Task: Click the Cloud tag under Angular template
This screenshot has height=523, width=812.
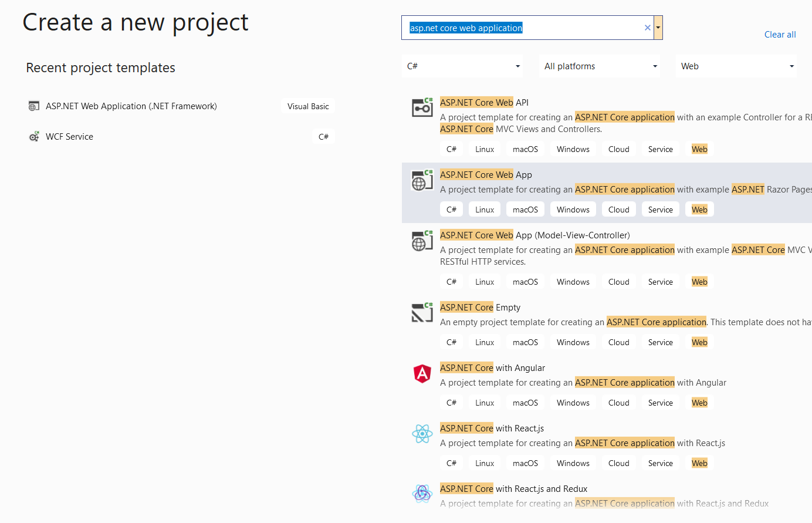Action: click(619, 403)
